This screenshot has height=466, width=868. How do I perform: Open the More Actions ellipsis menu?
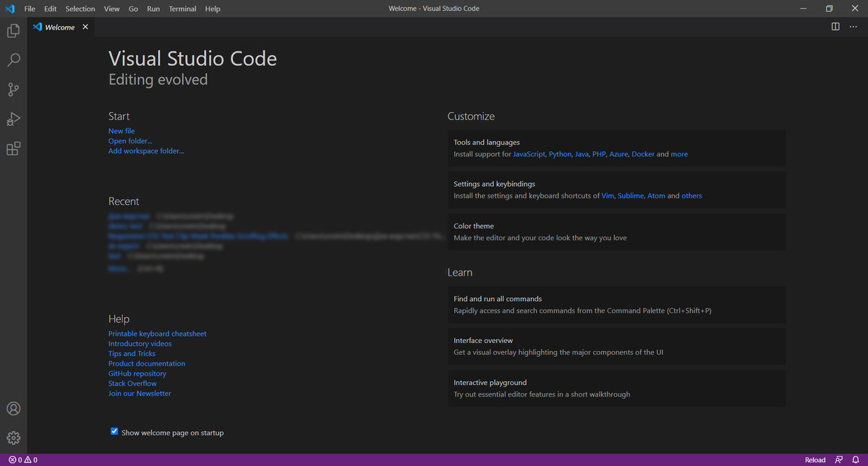pos(853,27)
